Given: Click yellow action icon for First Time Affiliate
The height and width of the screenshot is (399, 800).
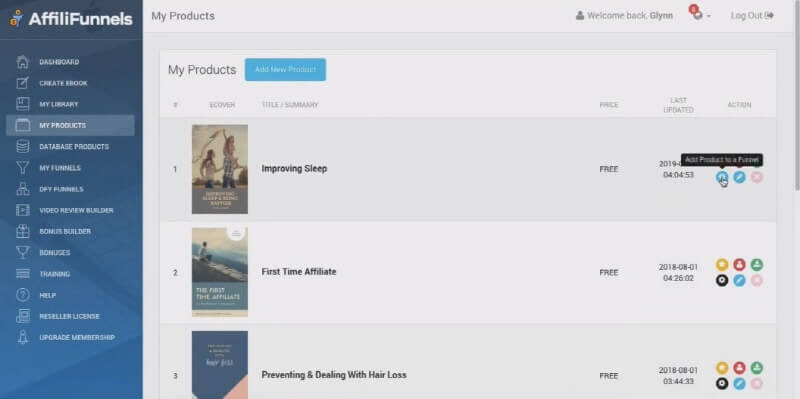Looking at the screenshot, I should (721, 264).
